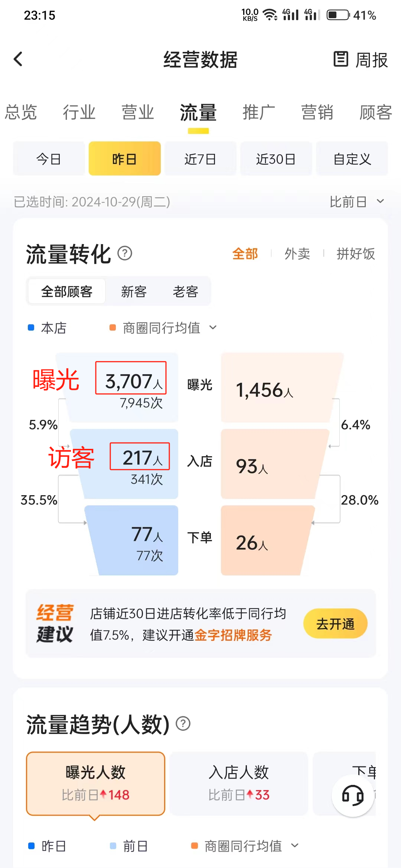The width and height of the screenshot is (401, 868).
Task: Open the customer service headset icon
Action: [x=353, y=796]
